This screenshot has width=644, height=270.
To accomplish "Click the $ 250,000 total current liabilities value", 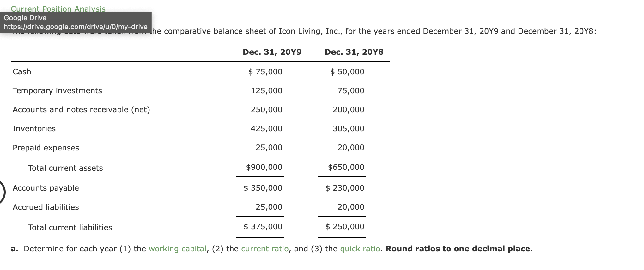I will (x=345, y=227).
